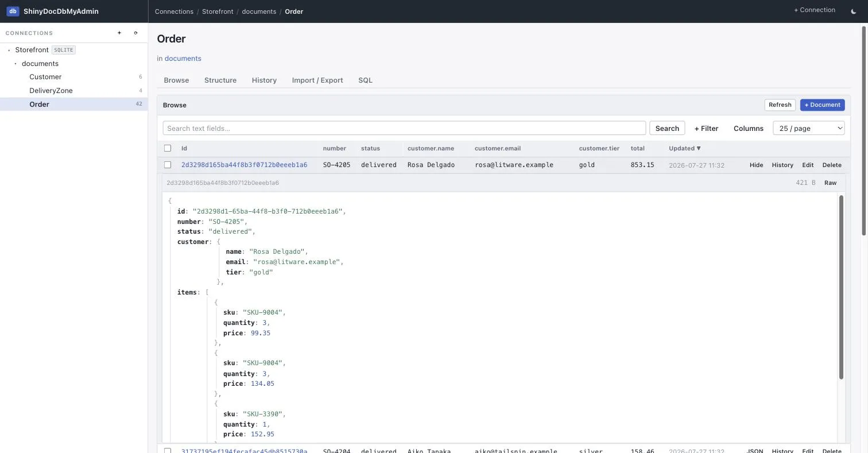Click the 'Rosa Delgado' name cell
This screenshot has width=868, height=453.
pyautogui.click(x=431, y=165)
